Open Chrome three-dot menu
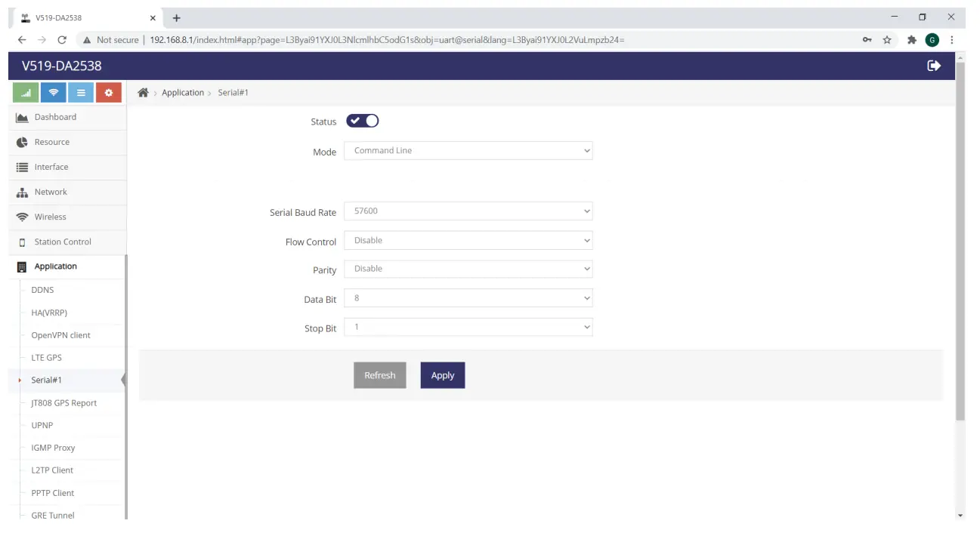Screen dimensions: 980x536 952,40
